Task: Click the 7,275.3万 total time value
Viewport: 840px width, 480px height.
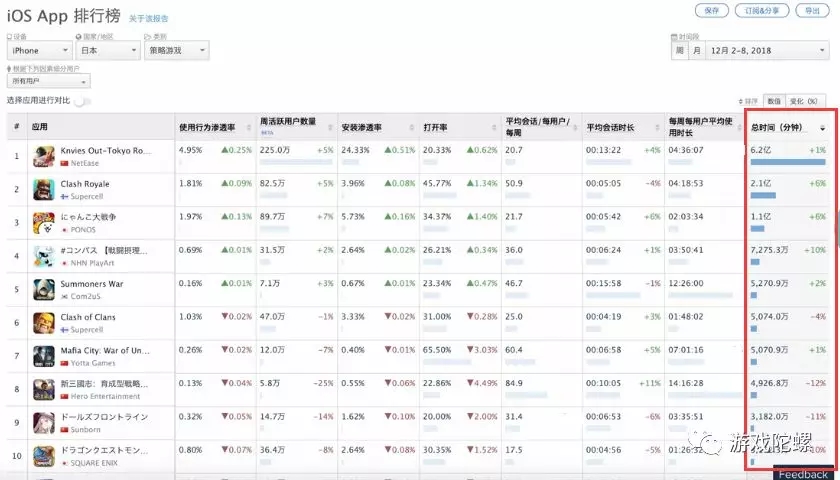Action: (769, 250)
